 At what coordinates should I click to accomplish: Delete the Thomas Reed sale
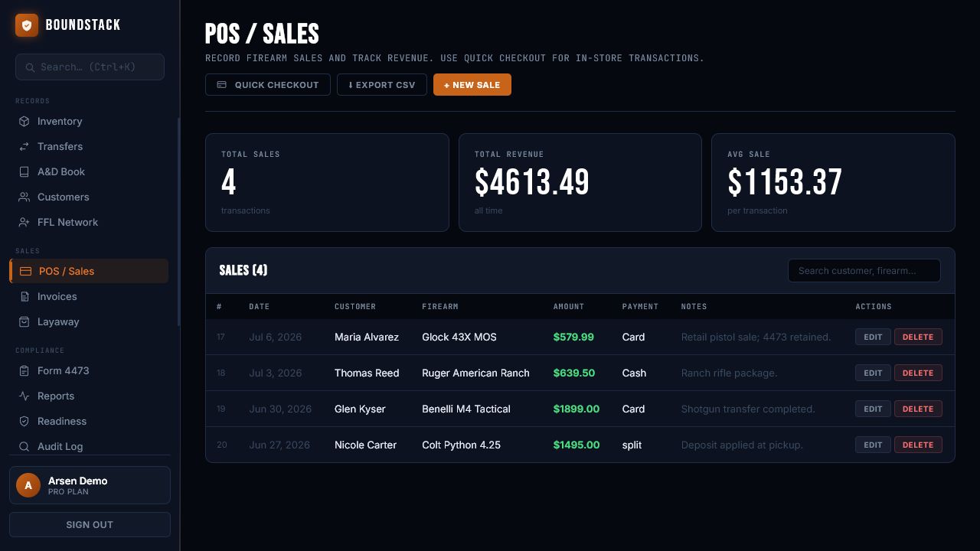pos(918,373)
